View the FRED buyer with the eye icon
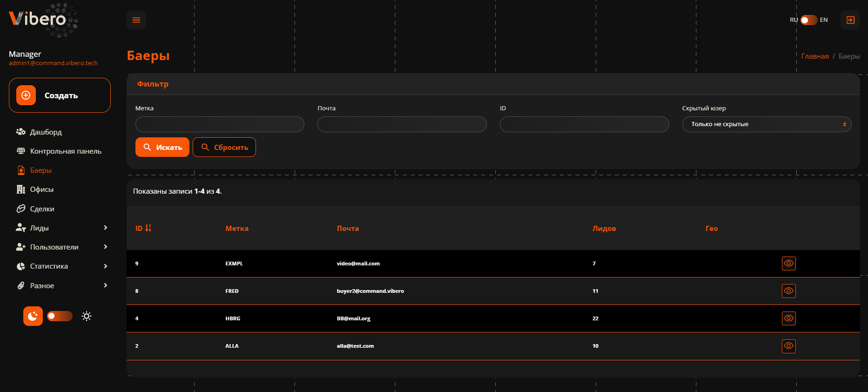Viewport: 868px width, 392px height. coord(789,291)
